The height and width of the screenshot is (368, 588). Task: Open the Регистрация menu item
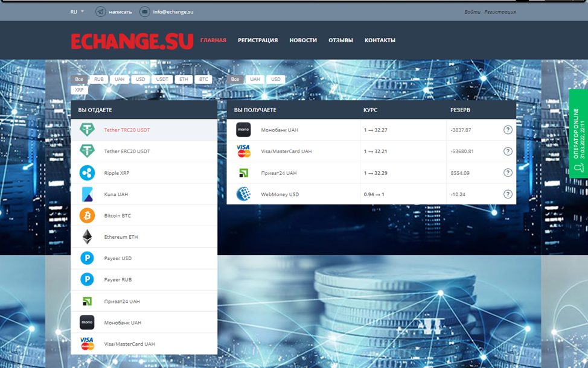coord(258,40)
